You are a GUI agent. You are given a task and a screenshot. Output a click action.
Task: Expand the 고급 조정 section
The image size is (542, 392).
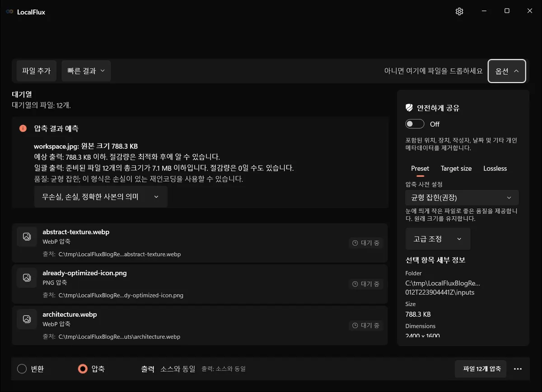(x=438, y=239)
